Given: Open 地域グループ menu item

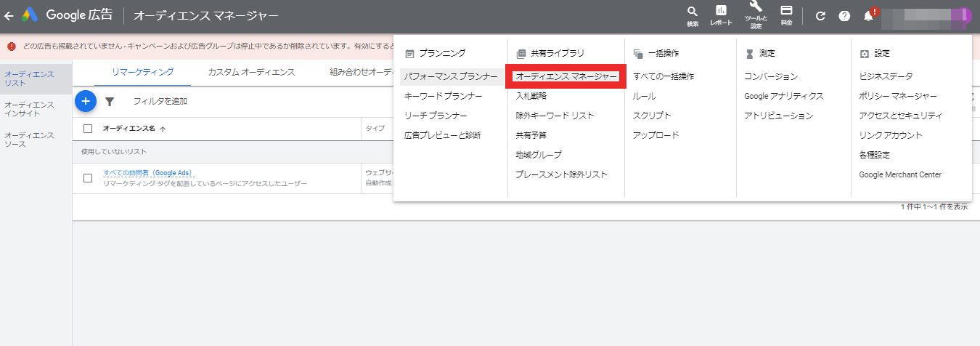Looking at the screenshot, I should (x=539, y=155).
